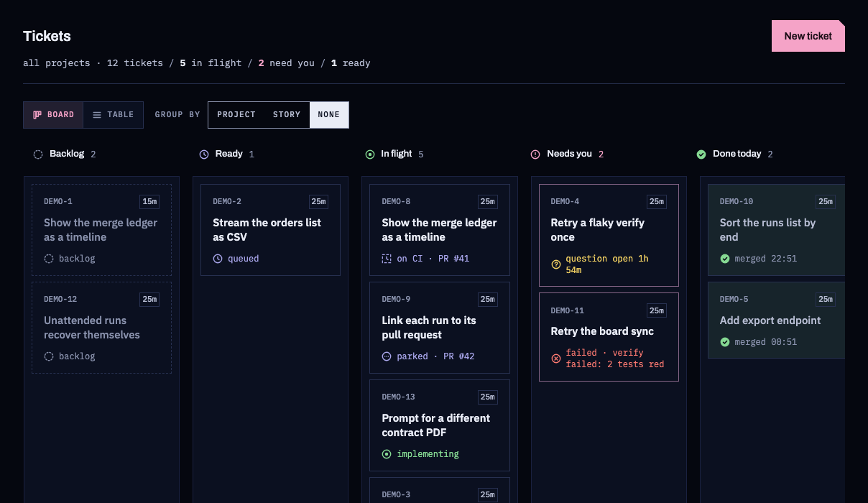Click the merged checkmark on DEMO-10
Screen dimensions: 868x503
[x=725, y=259]
